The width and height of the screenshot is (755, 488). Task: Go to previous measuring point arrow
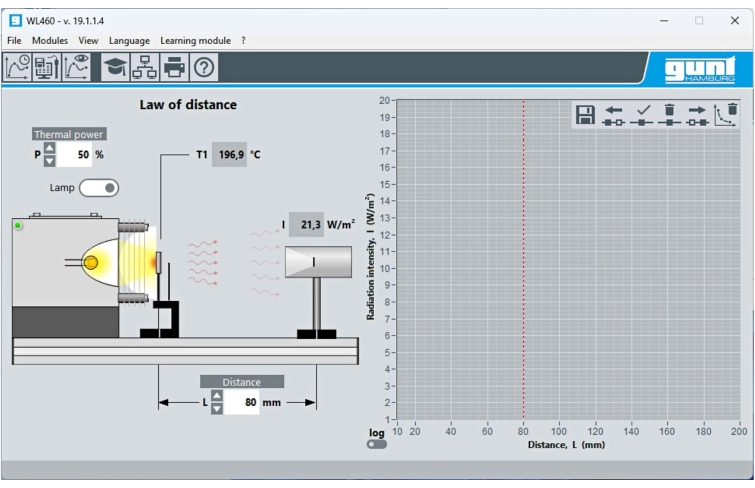pos(613,116)
